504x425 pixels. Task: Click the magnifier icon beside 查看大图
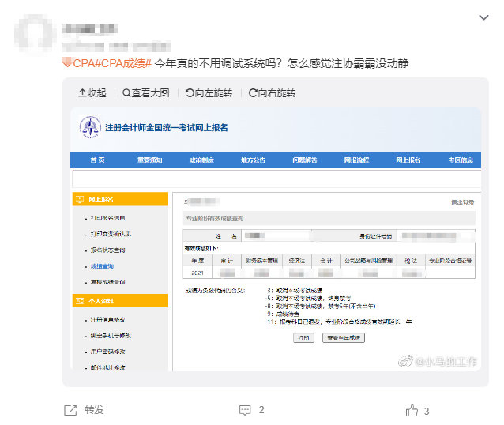(x=126, y=93)
